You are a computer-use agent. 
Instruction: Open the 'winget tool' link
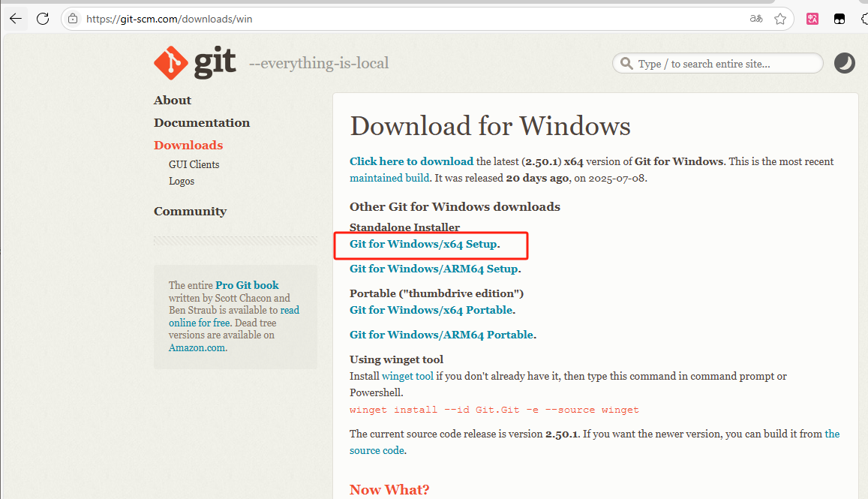[x=407, y=376]
